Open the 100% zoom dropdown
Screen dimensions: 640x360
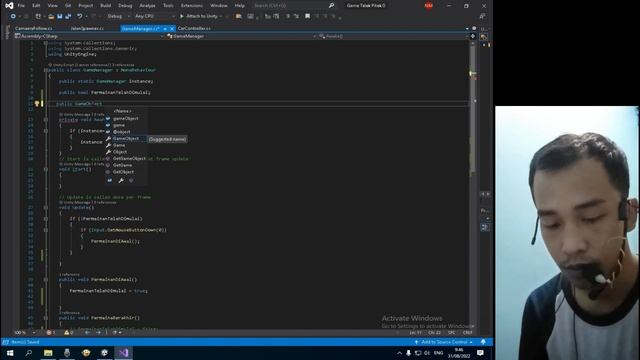(24, 333)
